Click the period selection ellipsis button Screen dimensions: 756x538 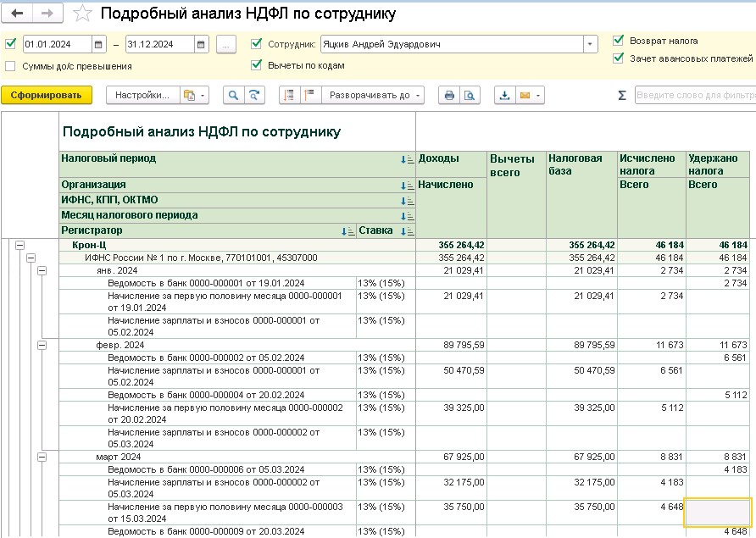pyautogui.click(x=225, y=44)
